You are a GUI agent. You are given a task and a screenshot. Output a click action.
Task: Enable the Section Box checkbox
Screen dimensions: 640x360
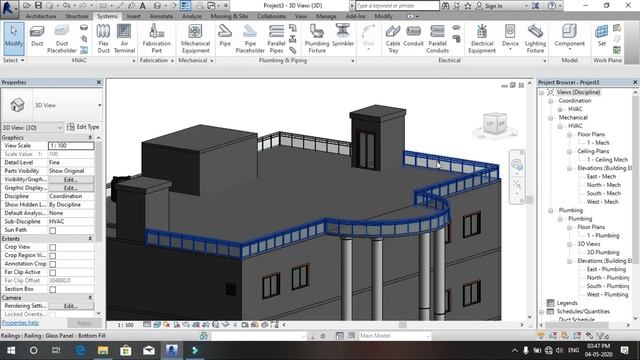click(53, 289)
